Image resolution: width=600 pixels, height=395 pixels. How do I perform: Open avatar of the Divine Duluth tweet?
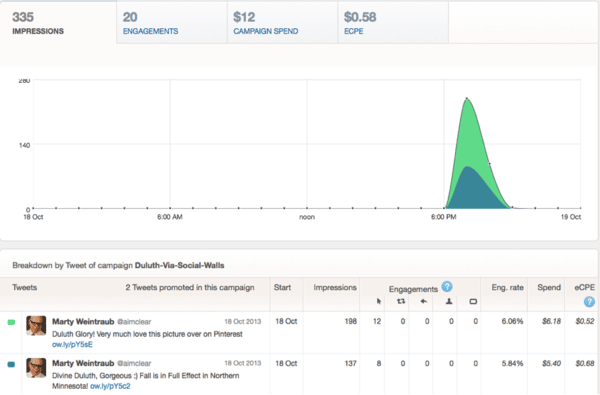36,368
